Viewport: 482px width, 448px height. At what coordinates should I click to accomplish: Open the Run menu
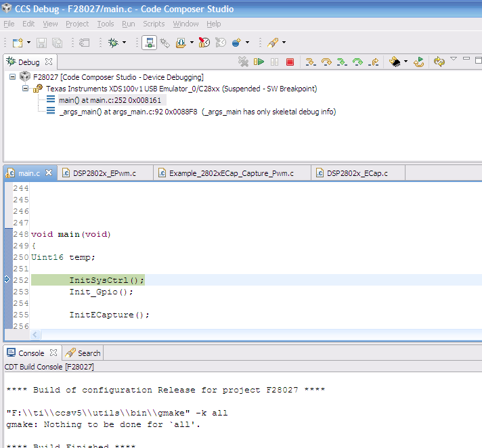point(128,24)
